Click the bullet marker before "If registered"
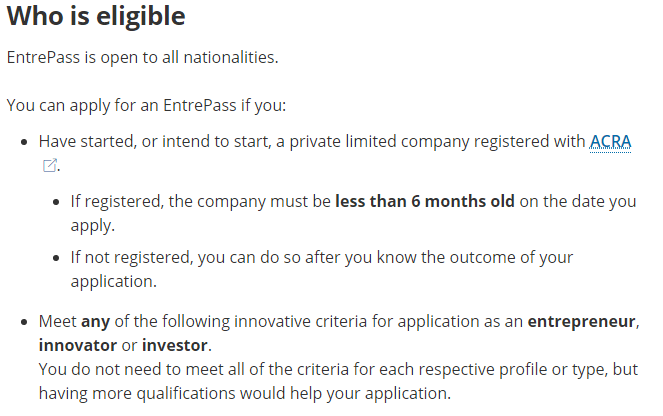 pos(56,203)
